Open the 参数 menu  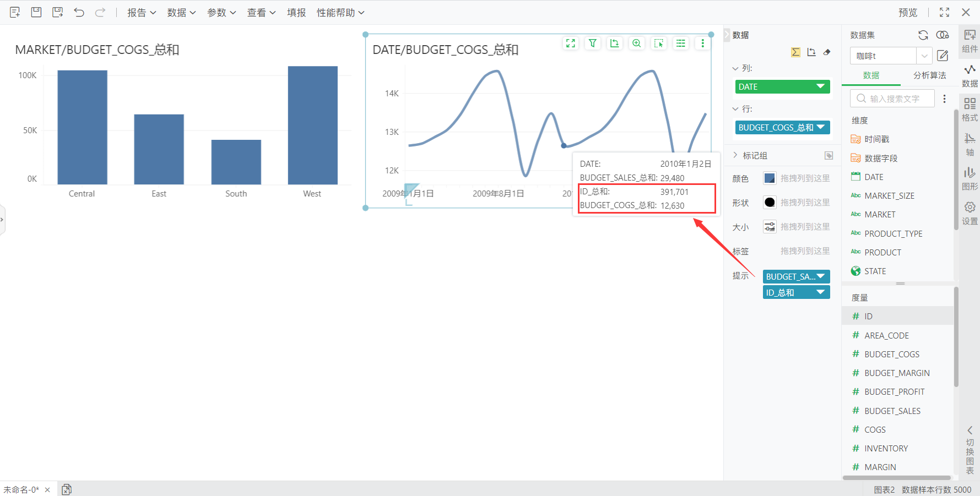coord(221,13)
